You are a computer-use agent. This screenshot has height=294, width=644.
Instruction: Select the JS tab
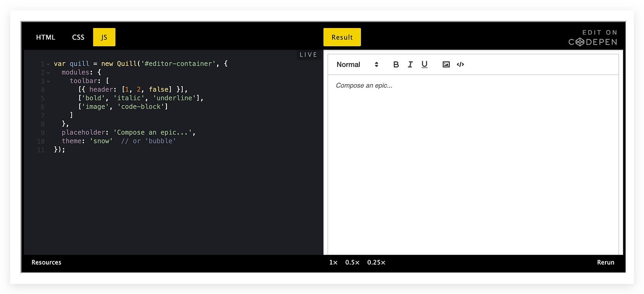104,37
